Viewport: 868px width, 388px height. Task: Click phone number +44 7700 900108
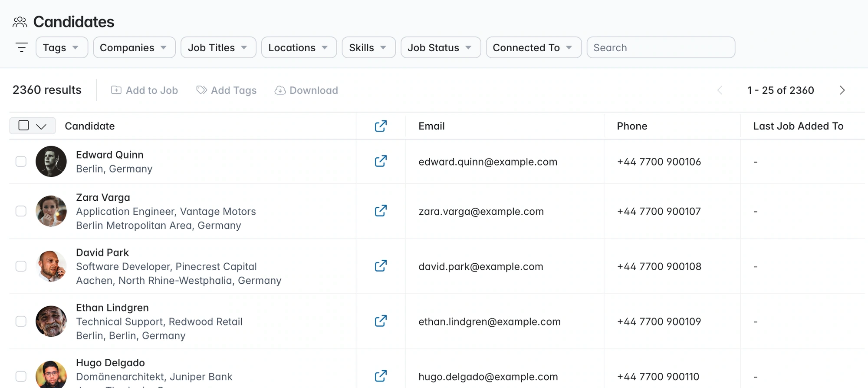(659, 266)
